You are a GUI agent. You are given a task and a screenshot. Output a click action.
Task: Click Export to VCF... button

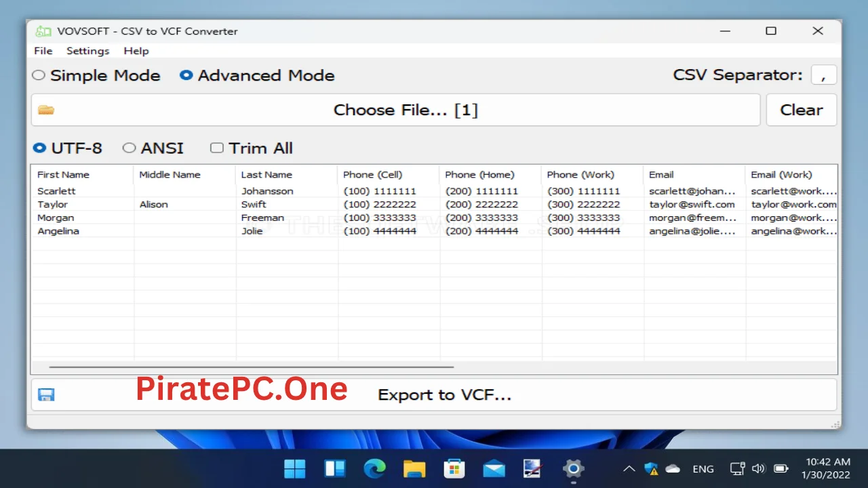tap(434, 394)
